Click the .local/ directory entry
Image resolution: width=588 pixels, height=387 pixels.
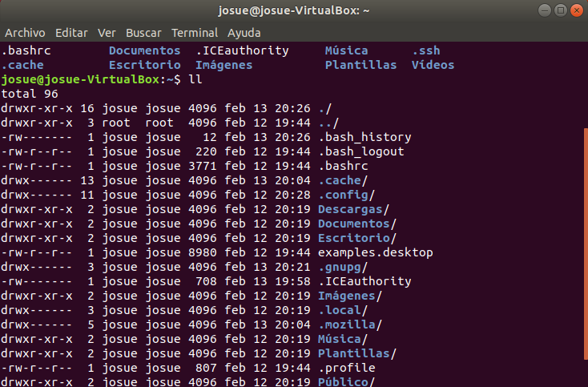point(343,311)
